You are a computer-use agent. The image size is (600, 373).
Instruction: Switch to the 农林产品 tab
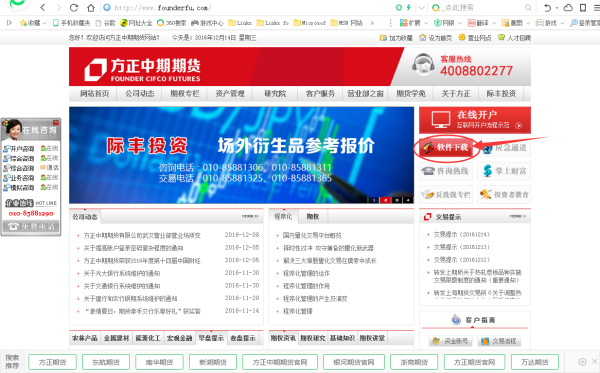click(85, 338)
